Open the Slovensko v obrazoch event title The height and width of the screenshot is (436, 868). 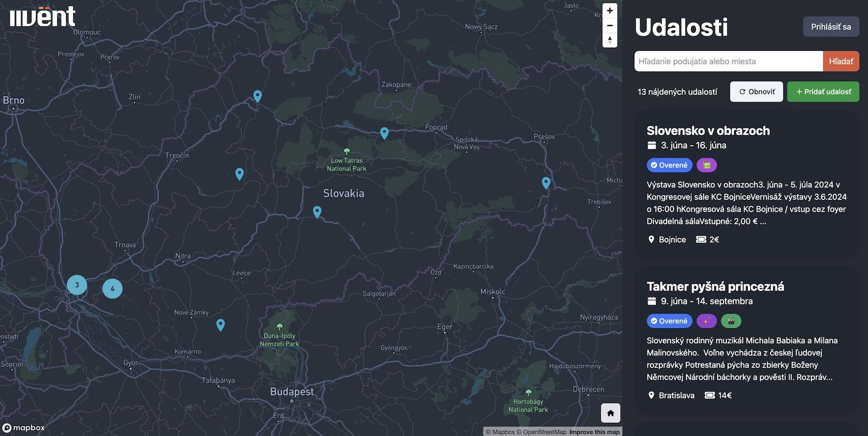coord(708,131)
